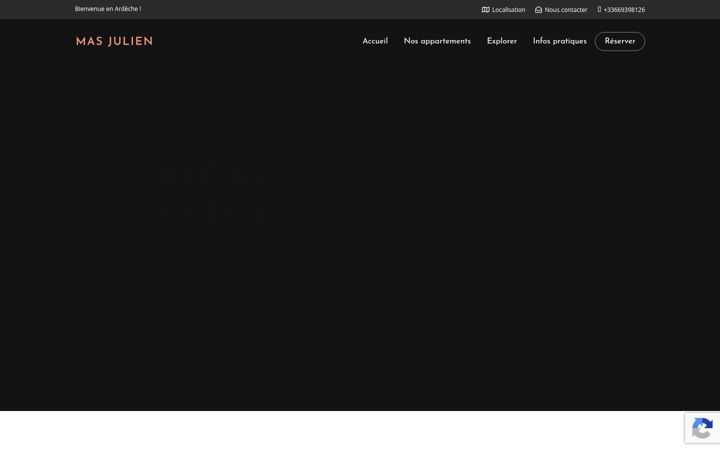Click the reCAPTCHA badge
This screenshot has width=720, height=450.
[x=702, y=428]
